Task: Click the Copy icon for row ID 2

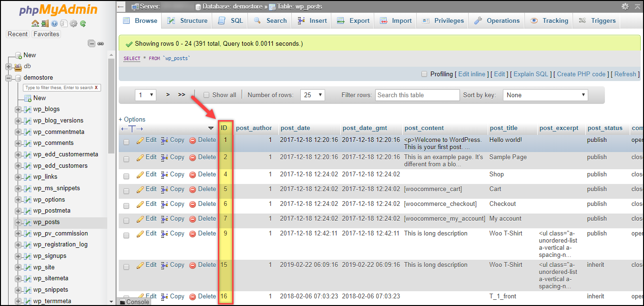Action: point(164,157)
